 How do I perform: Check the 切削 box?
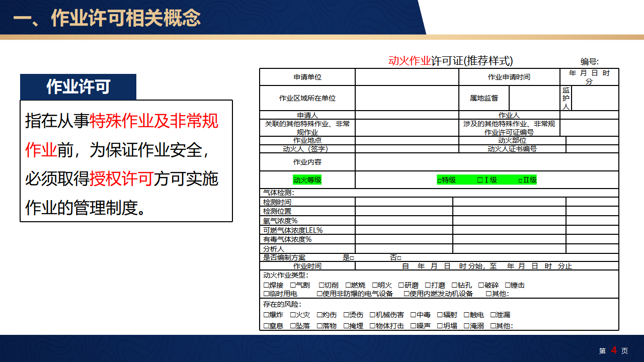[321, 286]
